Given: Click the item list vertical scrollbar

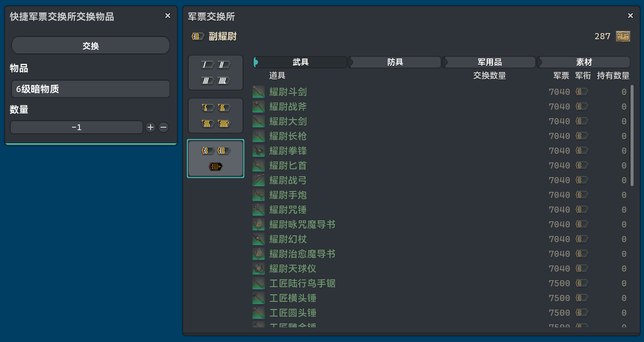Looking at the screenshot, I should point(632,135).
